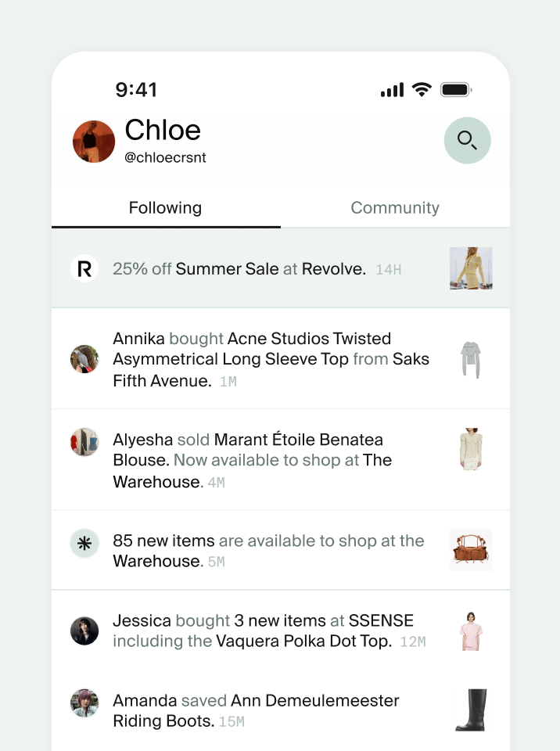Open Alyesha's profile picture
Image resolution: width=560 pixels, height=751 pixels.
pyautogui.click(x=84, y=442)
